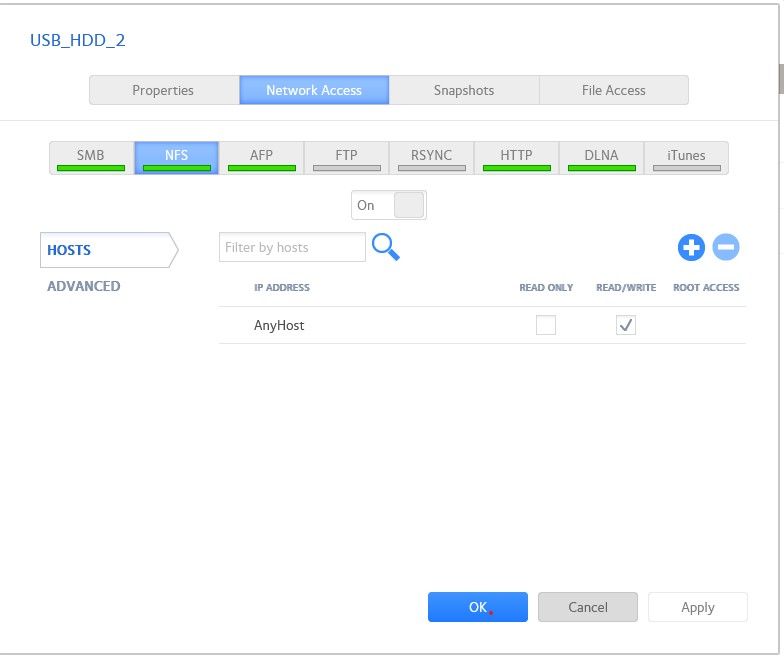Add a new host with plus icon

(691, 248)
